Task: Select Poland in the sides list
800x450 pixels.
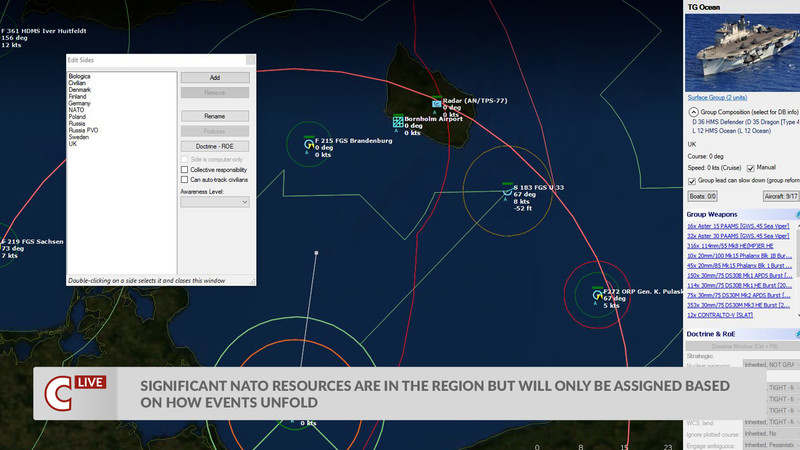Action: pyautogui.click(x=77, y=116)
